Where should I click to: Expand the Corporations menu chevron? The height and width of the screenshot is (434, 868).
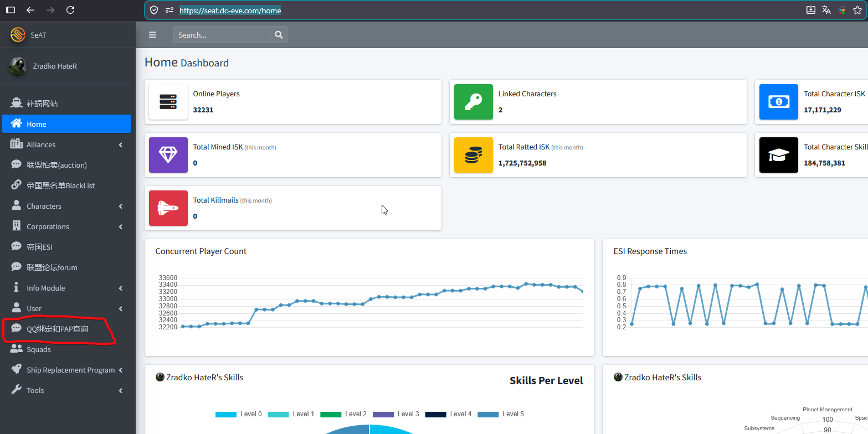(x=121, y=226)
